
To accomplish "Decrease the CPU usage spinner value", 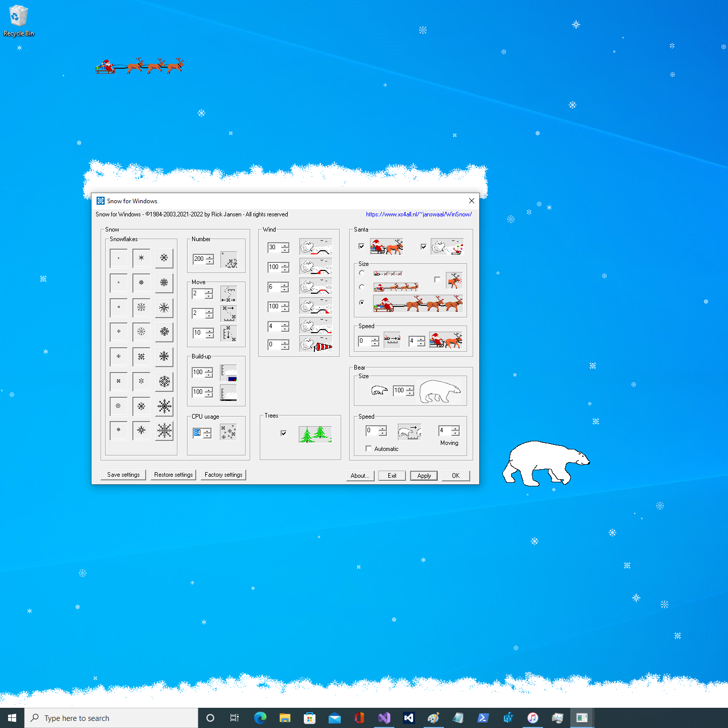I will click(x=207, y=436).
